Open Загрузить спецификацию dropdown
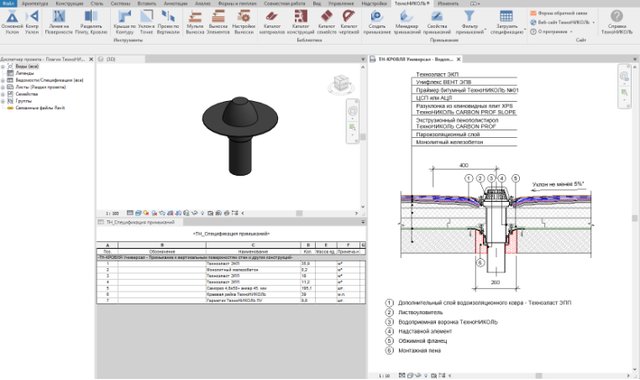640x380 pixels. (507, 22)
